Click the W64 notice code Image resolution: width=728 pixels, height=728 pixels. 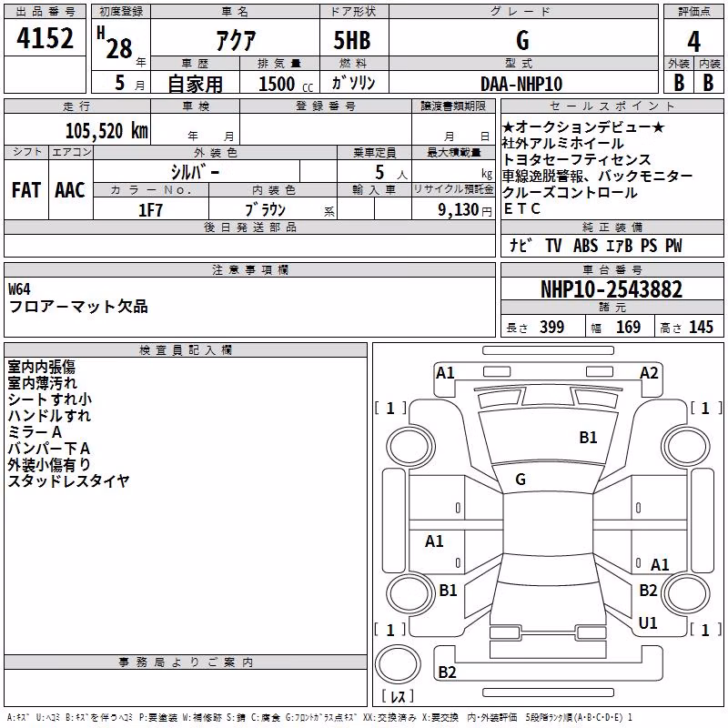[x=19, y=289]
